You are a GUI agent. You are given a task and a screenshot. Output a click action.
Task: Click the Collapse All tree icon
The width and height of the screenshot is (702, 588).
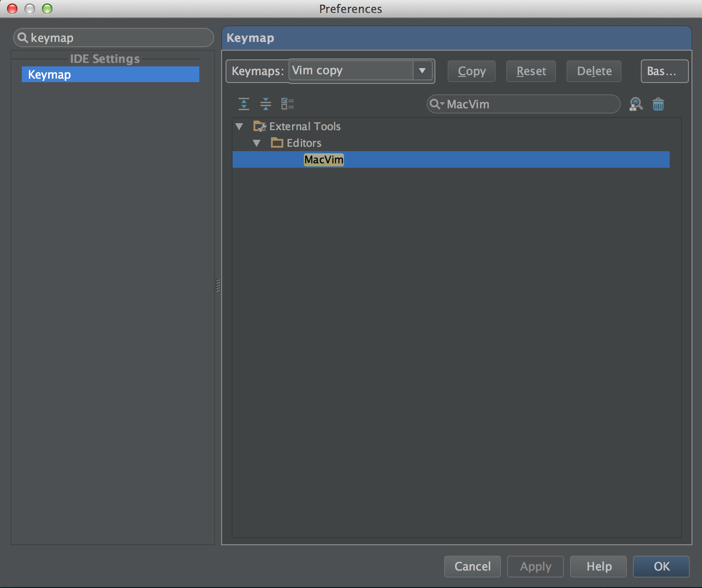[x=266, y=104]
